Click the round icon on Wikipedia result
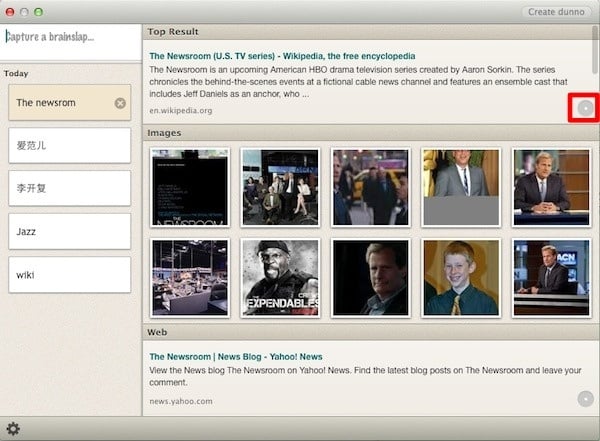The height and width of the screenshot is (441, 600). tap(585, 107)
